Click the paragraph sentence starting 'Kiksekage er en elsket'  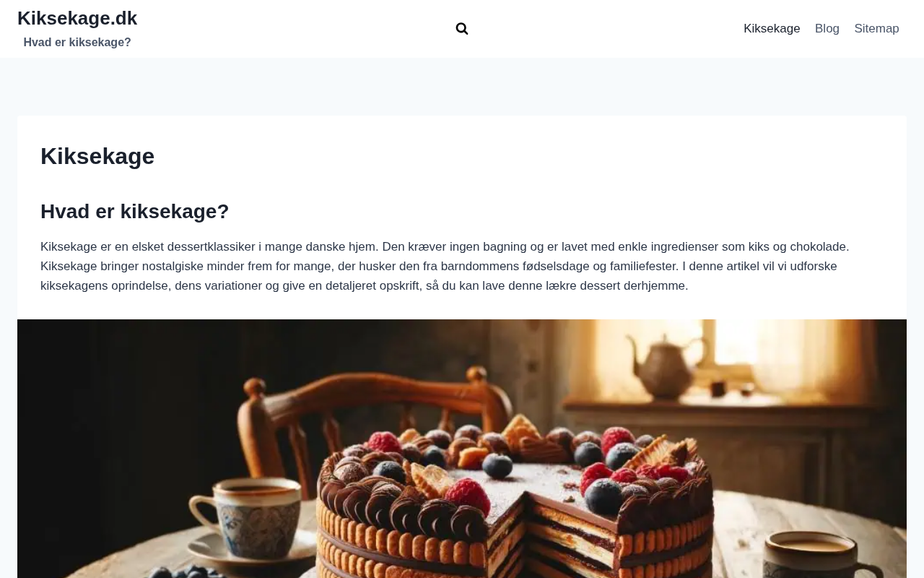tap(209, 247)
